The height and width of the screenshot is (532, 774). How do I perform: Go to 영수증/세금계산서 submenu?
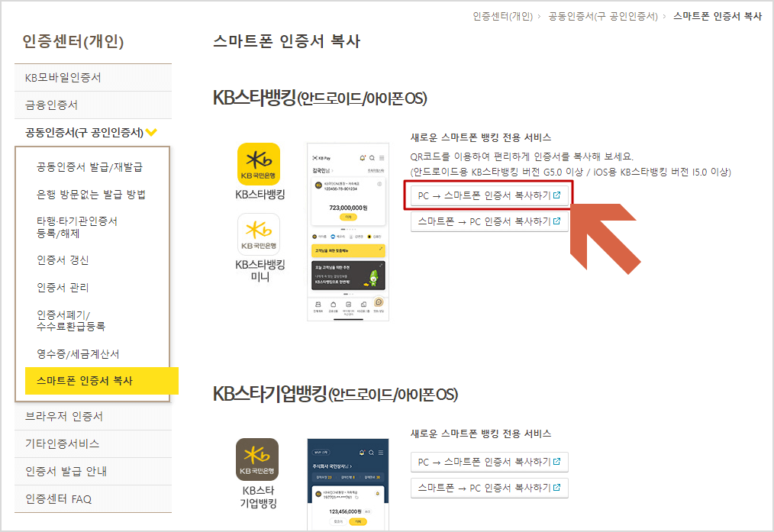coord(78,354)
